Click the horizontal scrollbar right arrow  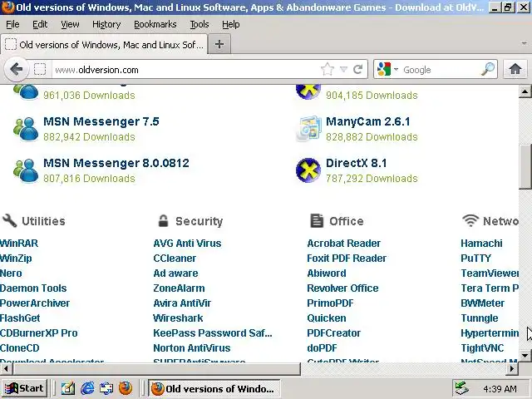click(x=512, y=368)
